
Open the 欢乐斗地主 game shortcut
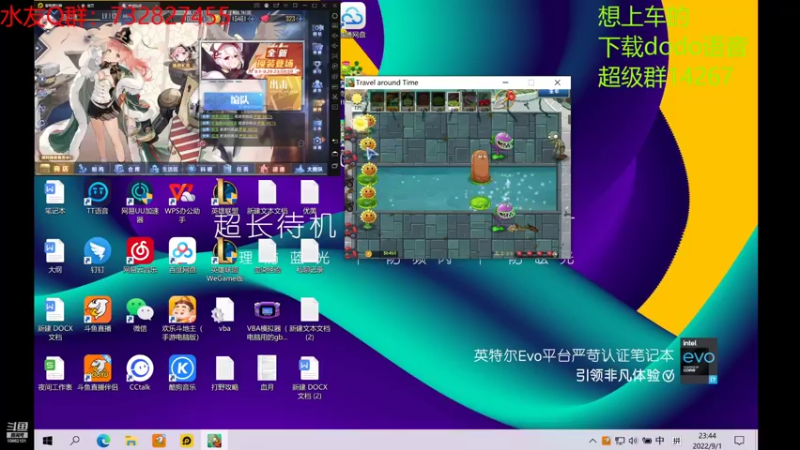182,318
